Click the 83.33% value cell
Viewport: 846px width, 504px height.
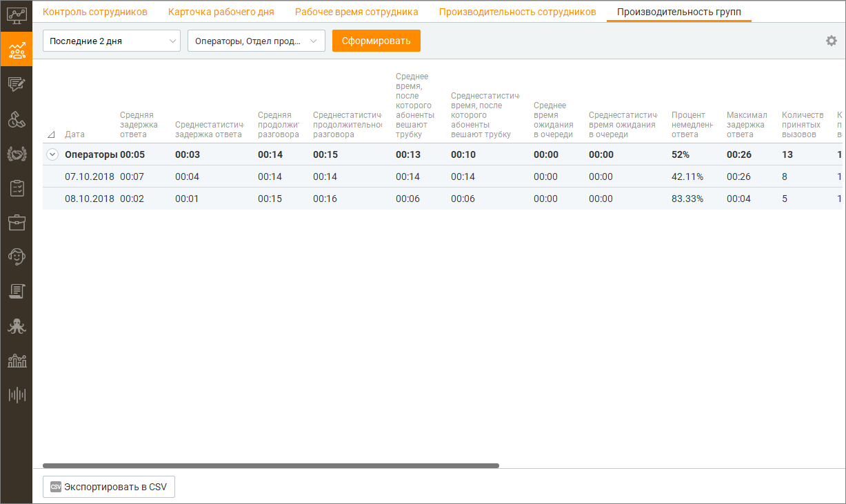[x=687, y=199]
